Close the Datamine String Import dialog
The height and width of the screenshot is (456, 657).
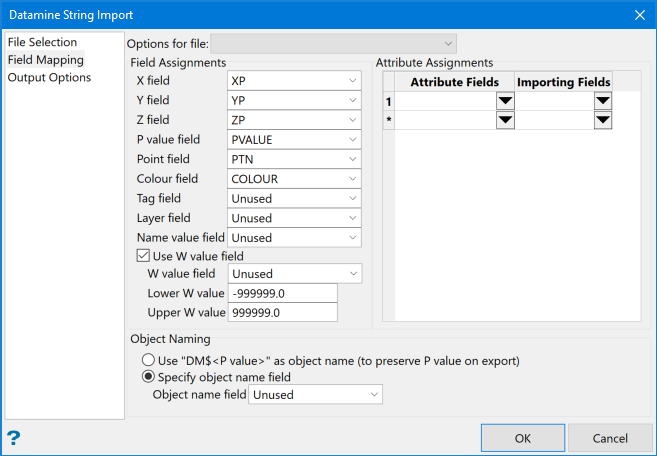coord(639,15)
